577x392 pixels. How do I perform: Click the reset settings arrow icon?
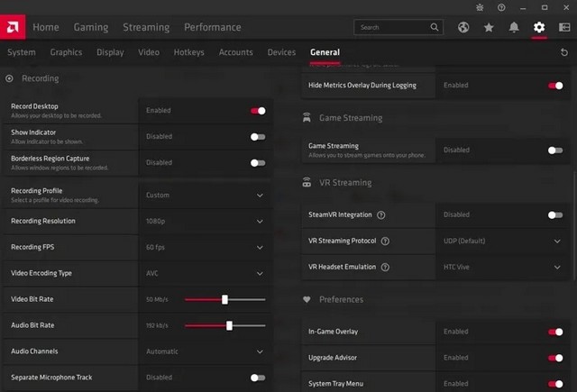[x=564, y=52]
